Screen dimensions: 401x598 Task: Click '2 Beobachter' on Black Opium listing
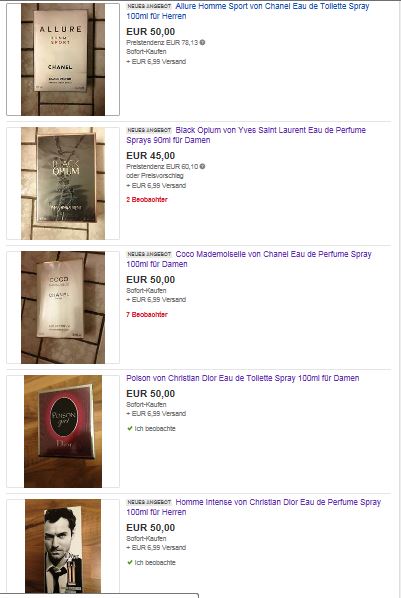coord(147,199)
